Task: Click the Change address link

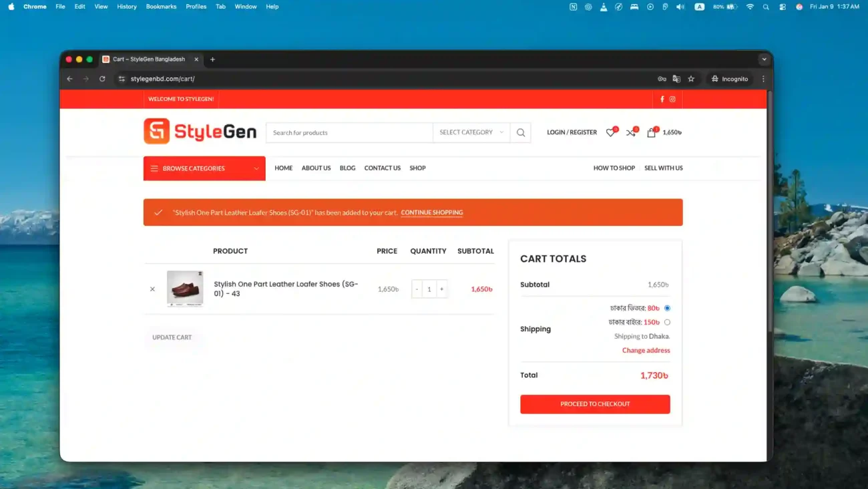Action: click(646, 350)
